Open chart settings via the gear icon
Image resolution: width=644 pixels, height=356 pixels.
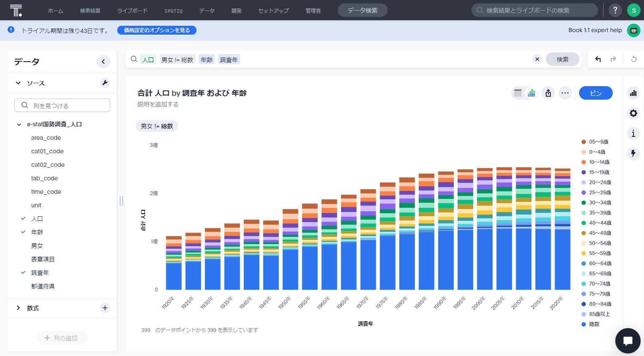633,113
